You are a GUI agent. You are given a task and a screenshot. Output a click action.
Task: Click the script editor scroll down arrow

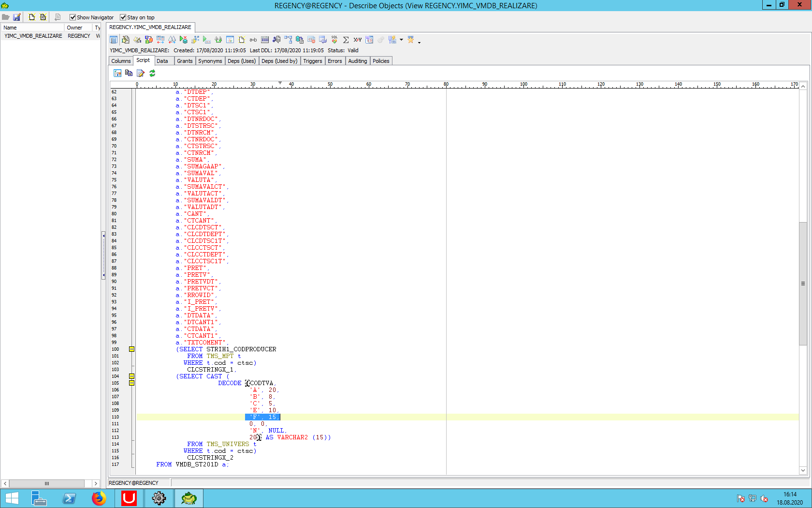click(803, 470)
